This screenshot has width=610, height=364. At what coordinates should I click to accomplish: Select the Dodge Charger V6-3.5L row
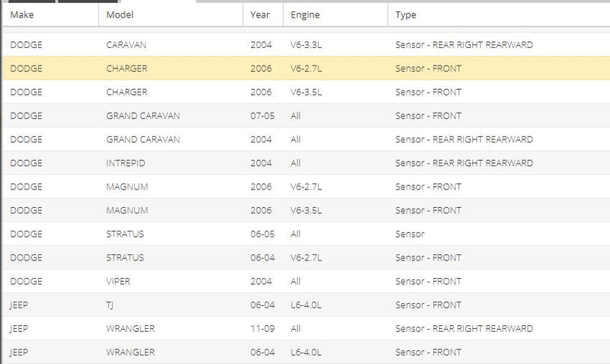click(x=307, y=92)
